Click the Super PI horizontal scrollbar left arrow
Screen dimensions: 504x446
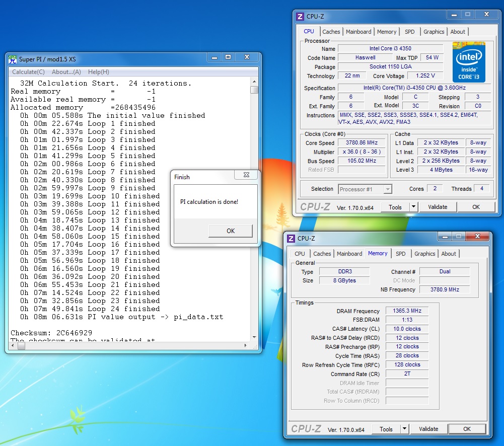coord(13,346)
